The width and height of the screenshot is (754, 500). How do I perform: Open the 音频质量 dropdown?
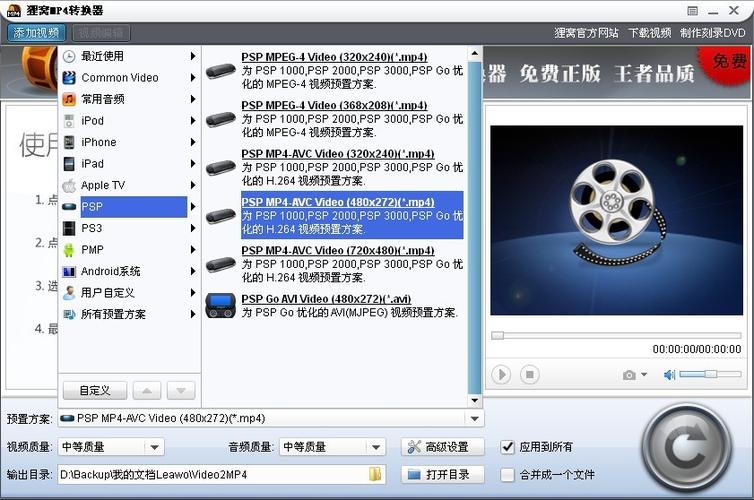tap(376, 447)
